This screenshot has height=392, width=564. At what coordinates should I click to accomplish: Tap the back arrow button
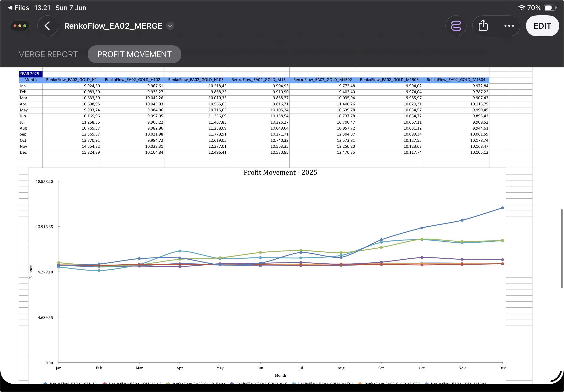(48, 26)
